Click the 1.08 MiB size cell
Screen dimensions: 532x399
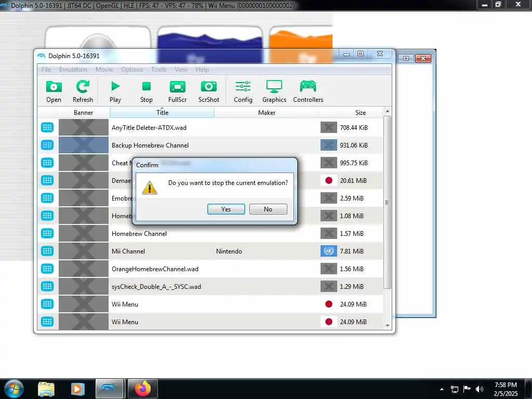(x=352, y=216)
